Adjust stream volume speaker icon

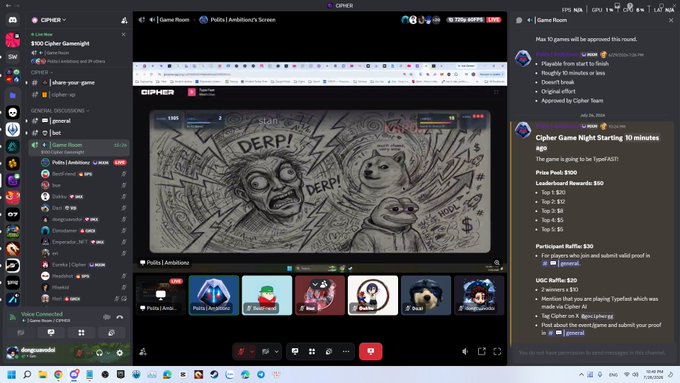pos(465,352)
